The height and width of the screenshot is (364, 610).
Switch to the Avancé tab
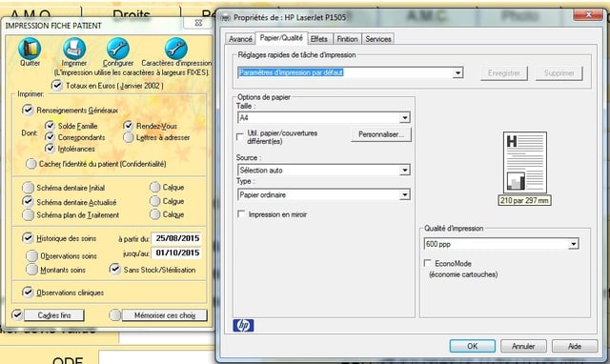240,39
